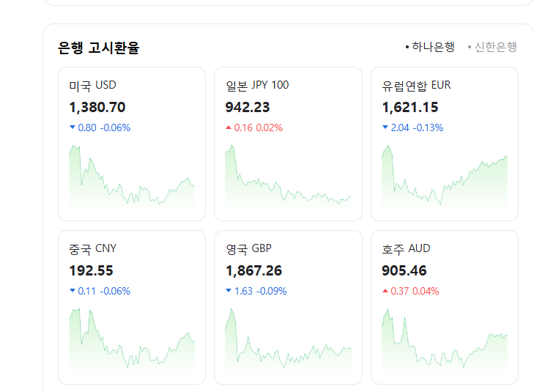Viewport: 534px width, 392px height.
Task: Click the AUD red up arrow indicator
Action: pos(385,291)
